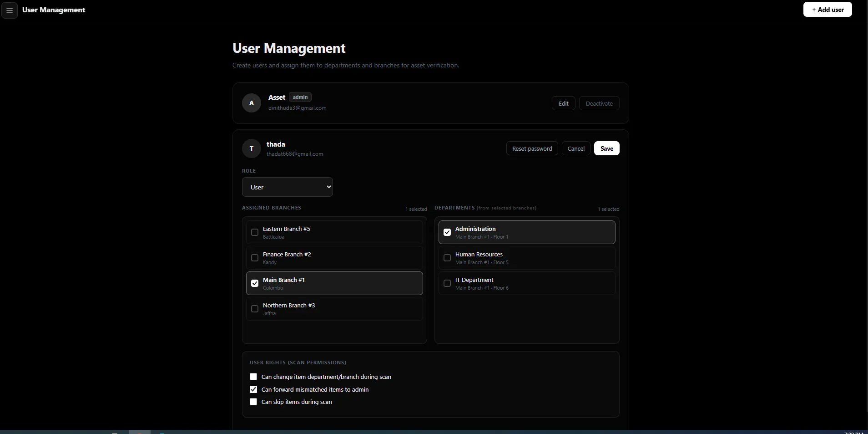Enable 'Can change item department/branch during scan'
Viewport: 868px width, 434px height.
click(253, 377)
